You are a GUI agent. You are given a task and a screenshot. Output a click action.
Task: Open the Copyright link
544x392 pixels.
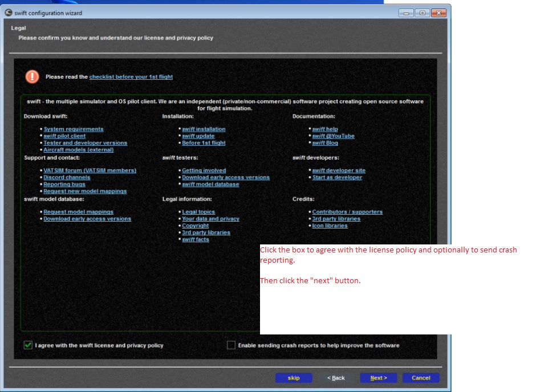click(x=196, y=226)
